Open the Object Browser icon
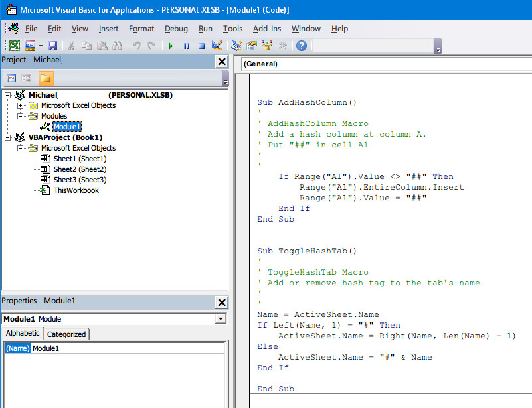532x408 pixels. click(x=268, y=46)
